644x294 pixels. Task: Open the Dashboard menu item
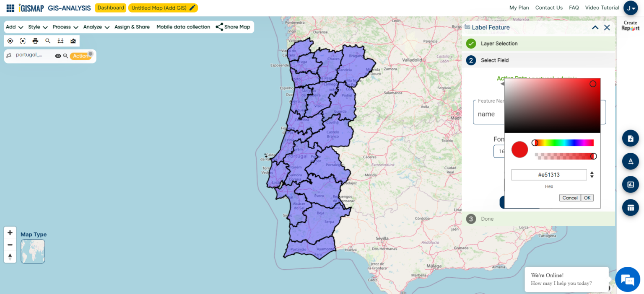pos(110,8)
